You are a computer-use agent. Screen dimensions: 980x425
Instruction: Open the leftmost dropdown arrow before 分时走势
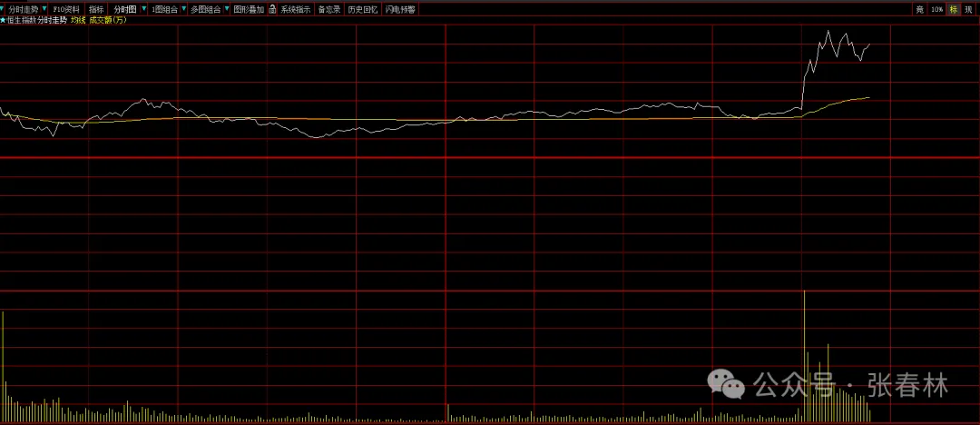click(1, 9)
